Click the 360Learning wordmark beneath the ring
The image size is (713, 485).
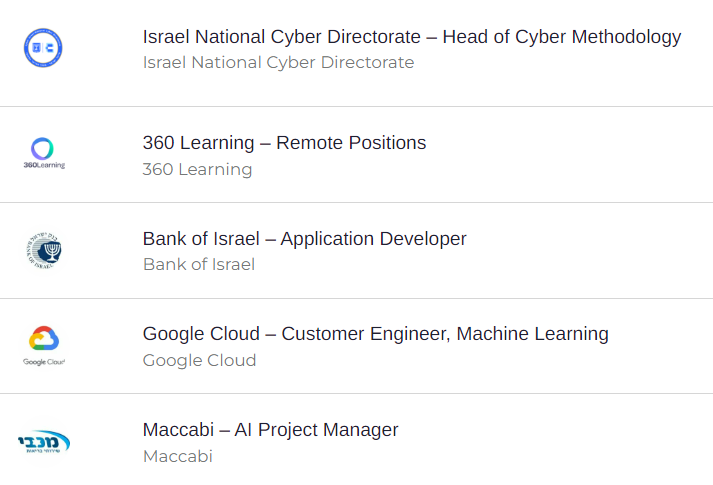coord(44,165)
